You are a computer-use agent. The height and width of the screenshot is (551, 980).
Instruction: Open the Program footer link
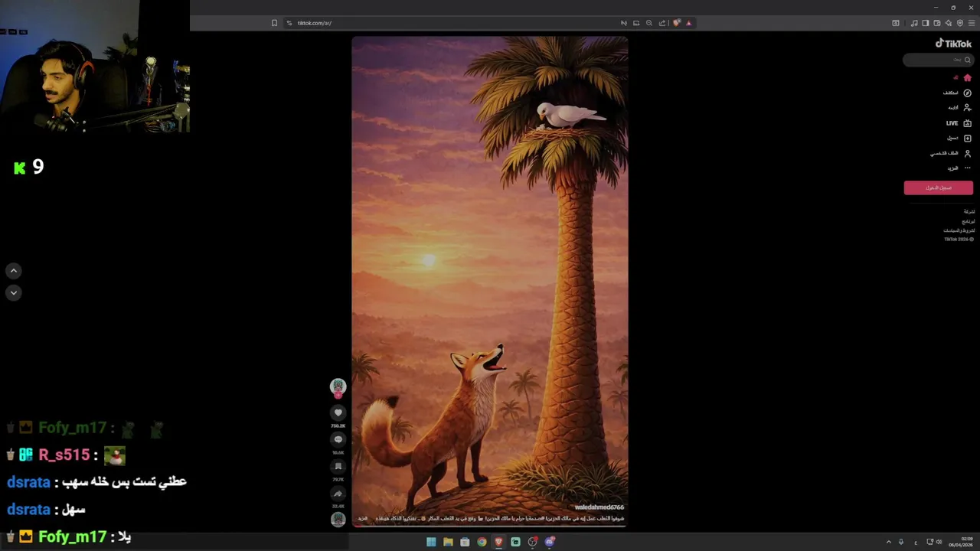[969, 221]
